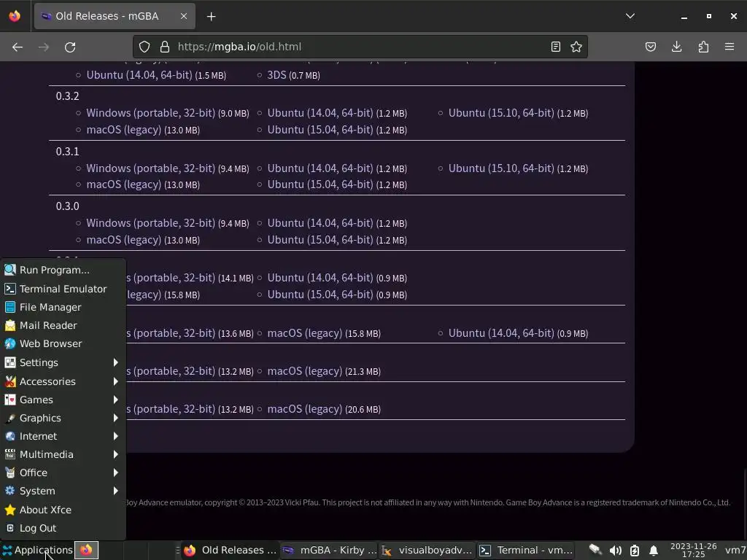The image size is (747, 560).
Task: Close the Old Releases - mGBA tab
Action: [x=184, y=16]
